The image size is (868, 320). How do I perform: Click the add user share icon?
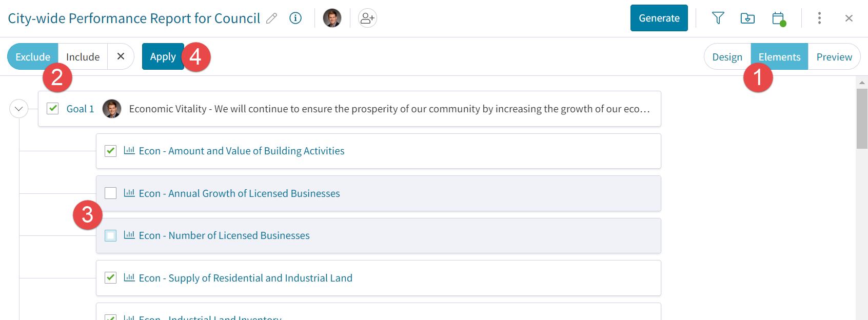367,18
